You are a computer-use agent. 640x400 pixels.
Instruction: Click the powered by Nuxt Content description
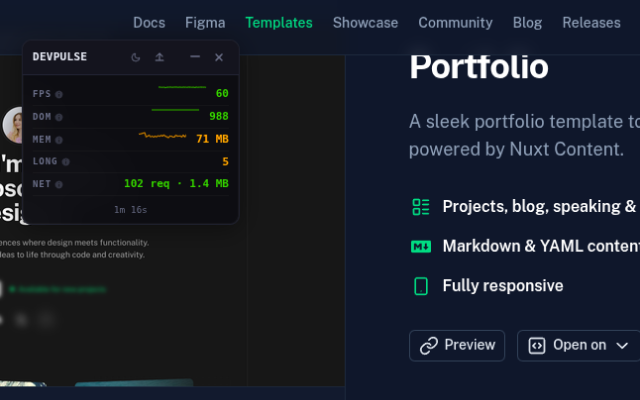[516, 149]
